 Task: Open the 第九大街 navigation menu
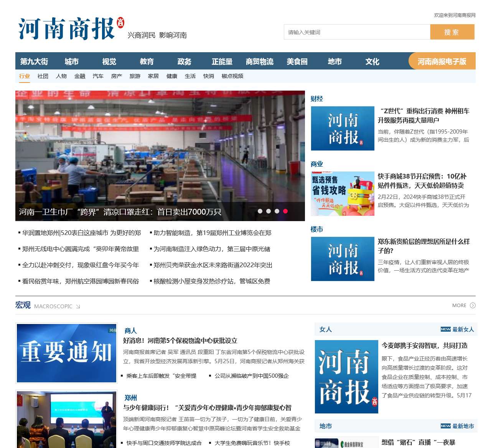tap(34, 61)
